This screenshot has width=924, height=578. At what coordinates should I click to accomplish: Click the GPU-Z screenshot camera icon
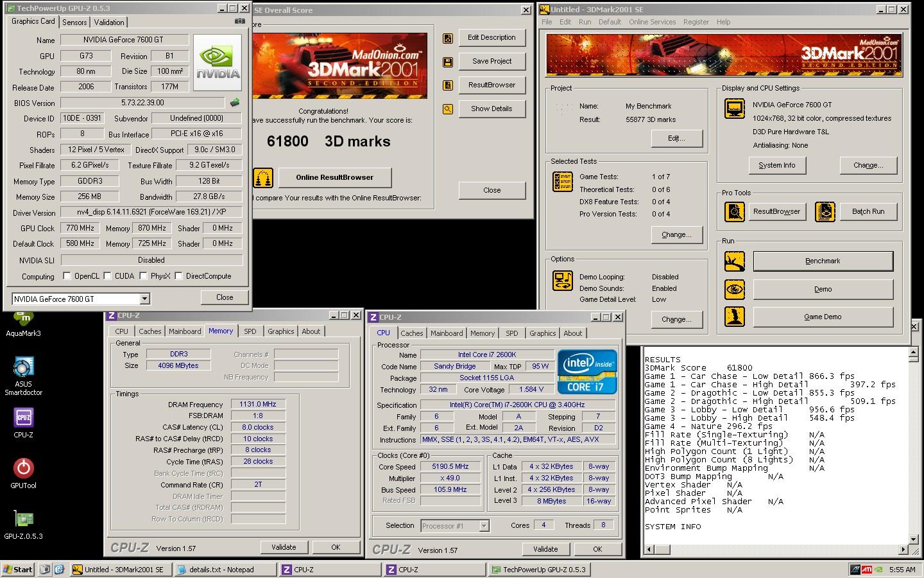coord(240,21)
